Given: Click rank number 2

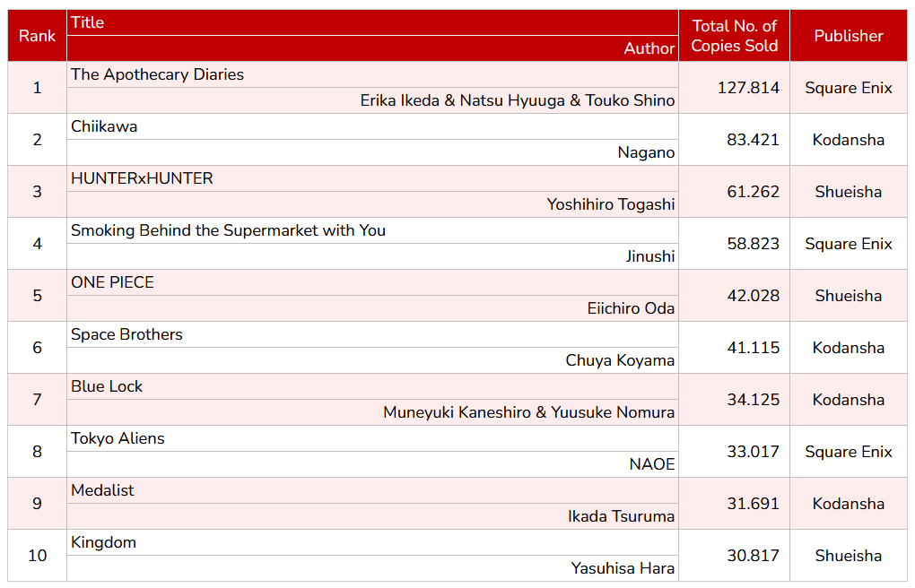Looking at the screenshot, I should coord(38,140).
